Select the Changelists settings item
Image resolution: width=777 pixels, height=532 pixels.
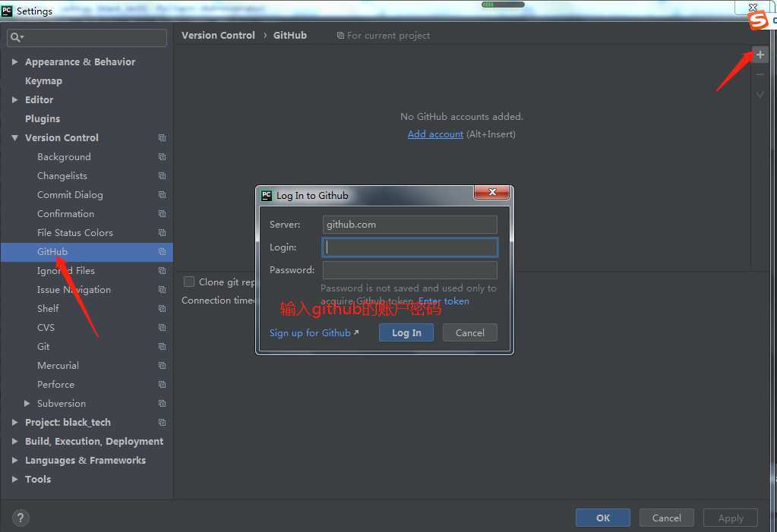[x=62, y=176]
